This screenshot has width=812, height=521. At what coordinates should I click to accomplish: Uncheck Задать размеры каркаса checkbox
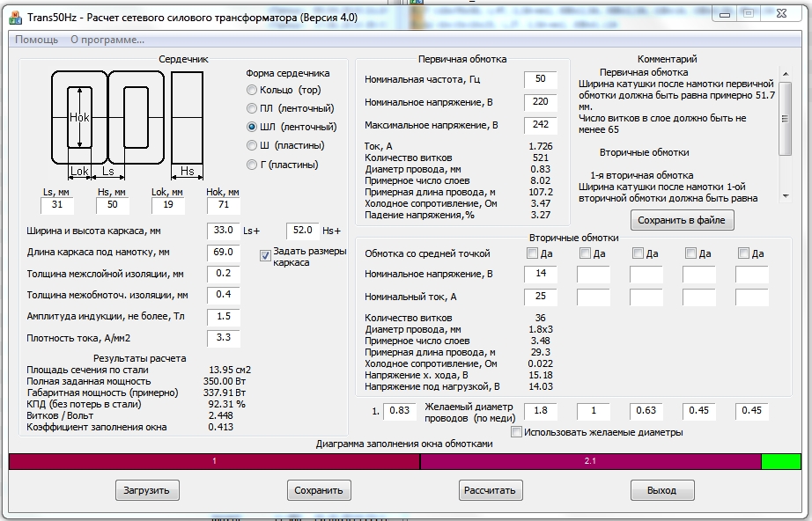coord(266,256)
